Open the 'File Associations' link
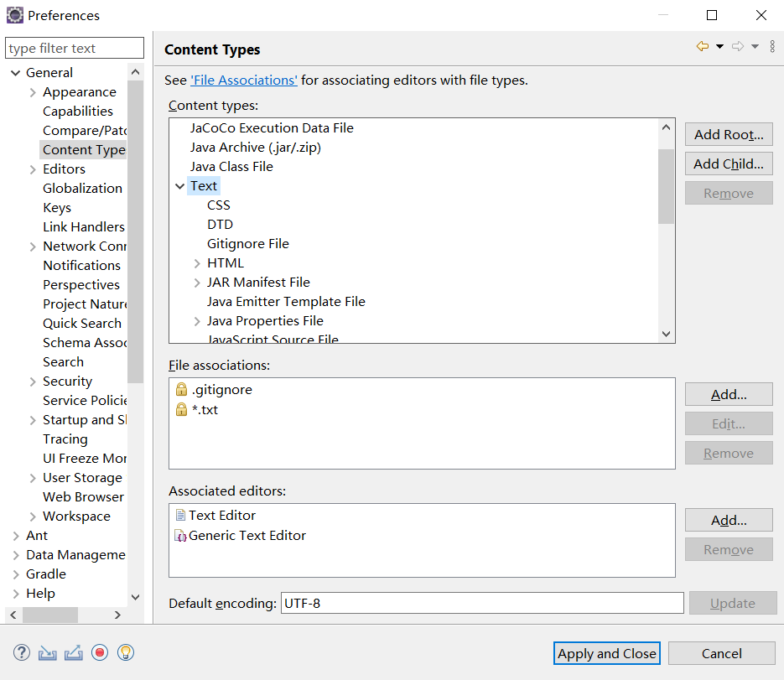The height and width of the screenshot is (680, 784). [244, 80]
